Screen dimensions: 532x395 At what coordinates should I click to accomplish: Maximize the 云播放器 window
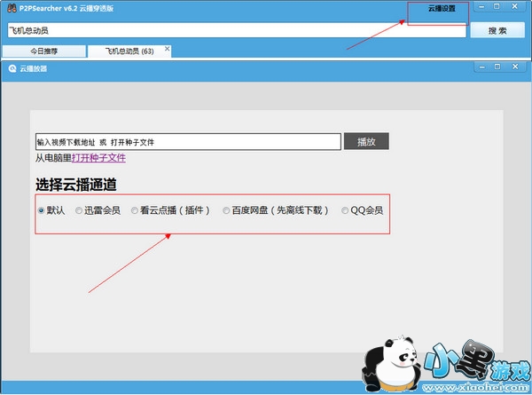(497, 67)
